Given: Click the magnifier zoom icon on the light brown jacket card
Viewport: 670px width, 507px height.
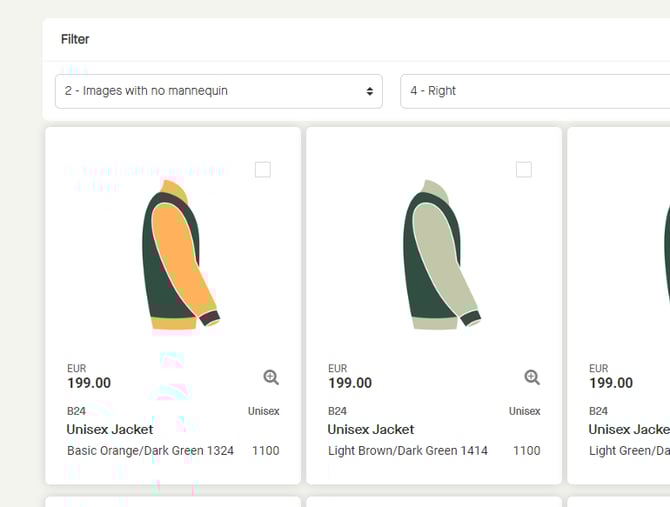Looking at the screenshot, I should tap(532, 377).
